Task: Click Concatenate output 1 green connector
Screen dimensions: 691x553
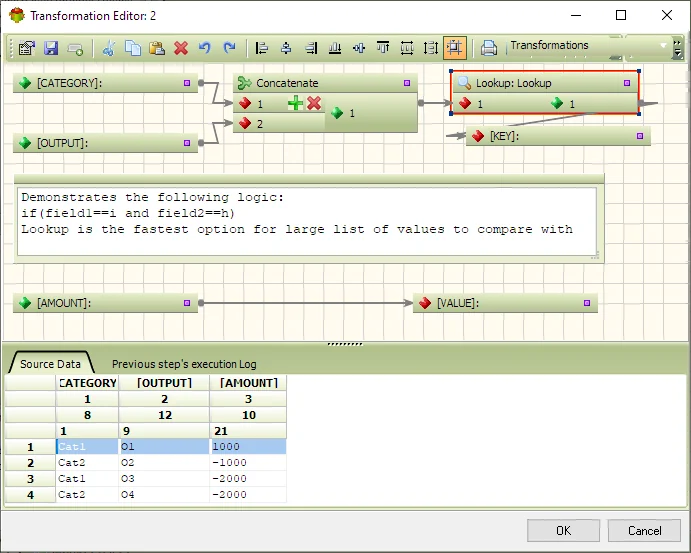Action: click(337, 113)
